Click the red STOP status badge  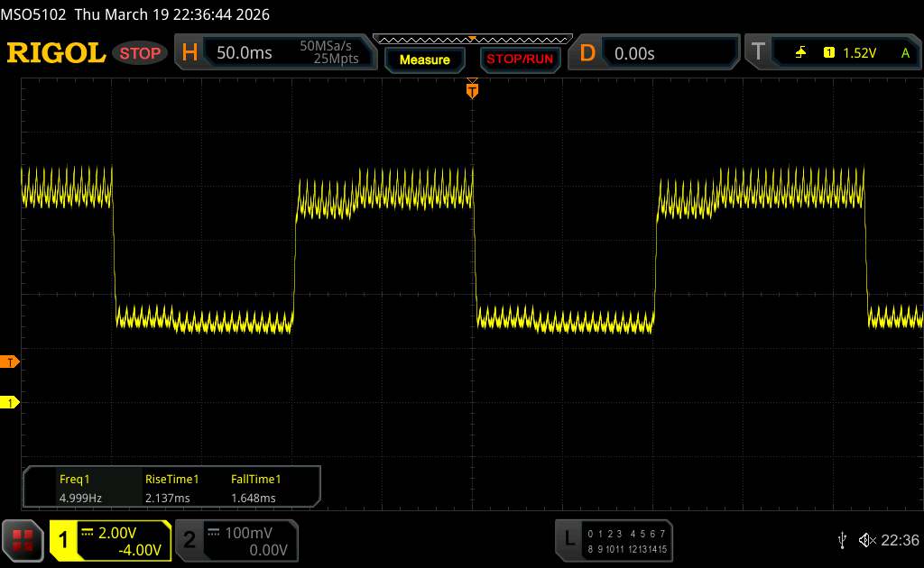point(140,53)
